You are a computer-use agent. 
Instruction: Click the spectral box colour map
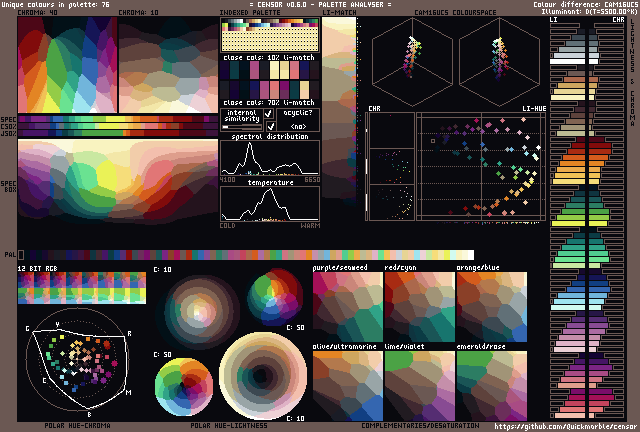coord(118,181)
